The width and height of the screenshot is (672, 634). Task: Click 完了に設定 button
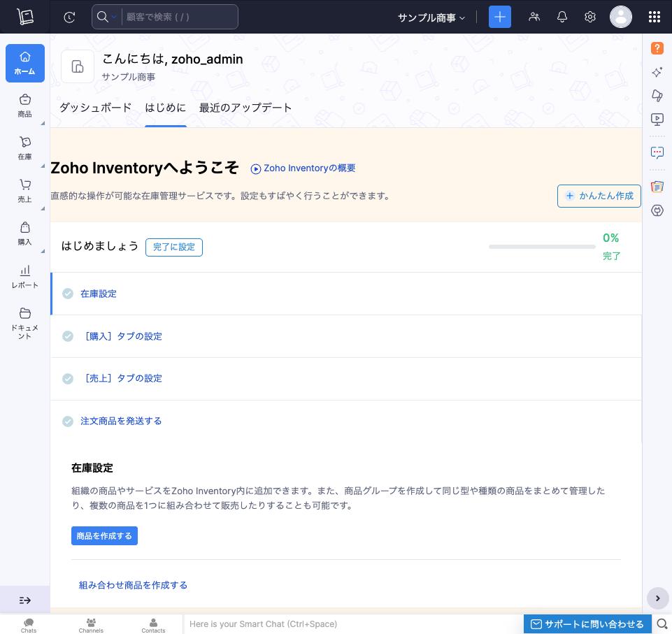(x=174, y=247)
